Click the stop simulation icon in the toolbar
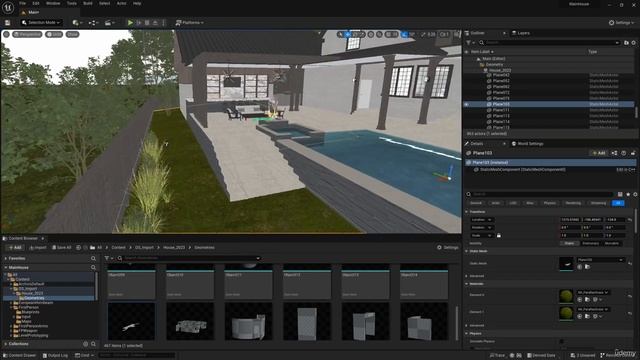Image resolution: width=640 pixels, height=360 pixels. pos(147,23)
